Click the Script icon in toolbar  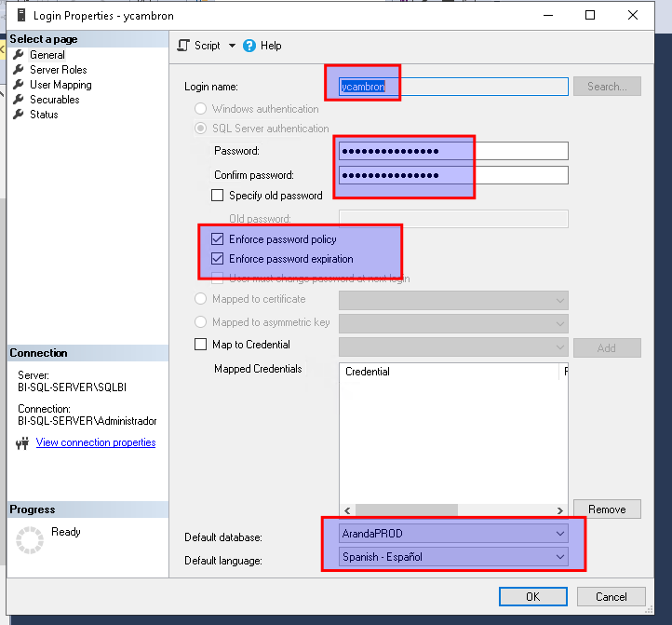183,46
